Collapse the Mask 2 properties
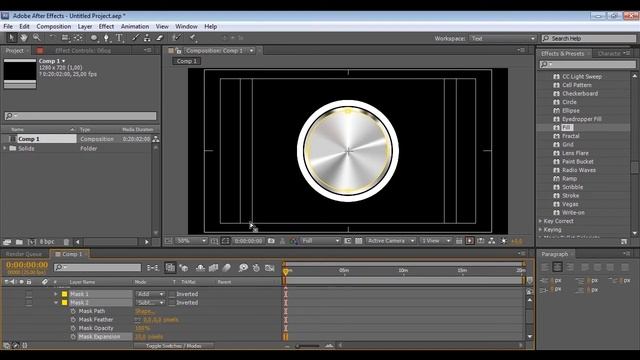Screen dimensions: 640x360 [56, 302]
